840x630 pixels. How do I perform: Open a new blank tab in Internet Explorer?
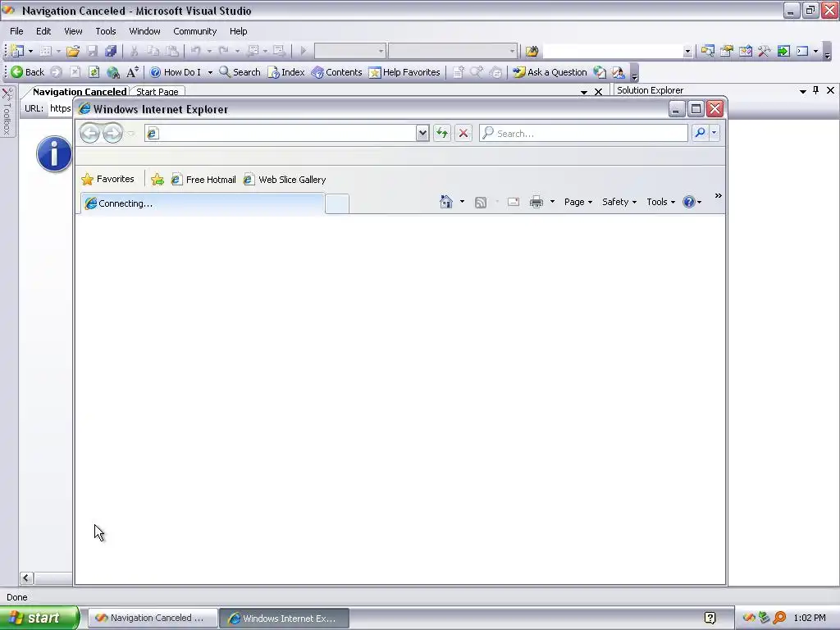[x=337, y=204]
